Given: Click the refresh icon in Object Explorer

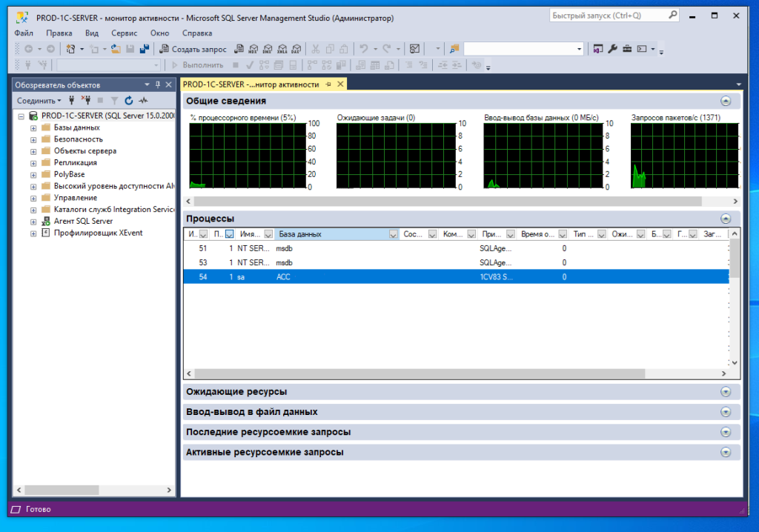Looking at the screenshot, I should point(128,100).
